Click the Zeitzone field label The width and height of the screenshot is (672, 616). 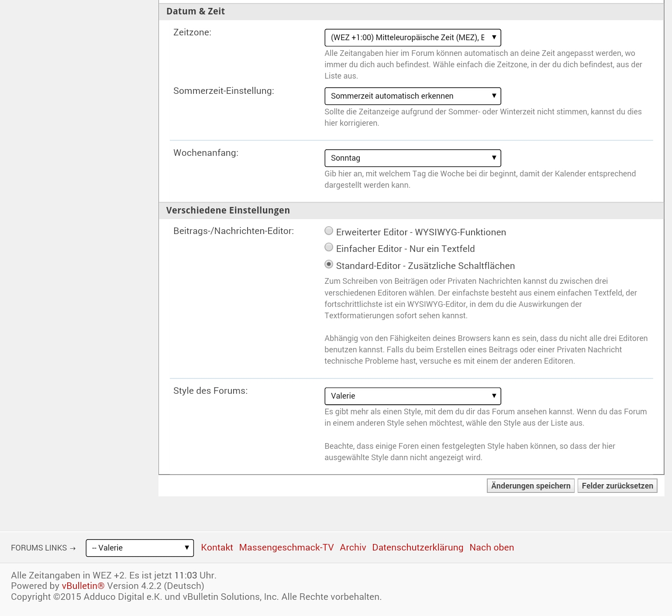point(192,32)
